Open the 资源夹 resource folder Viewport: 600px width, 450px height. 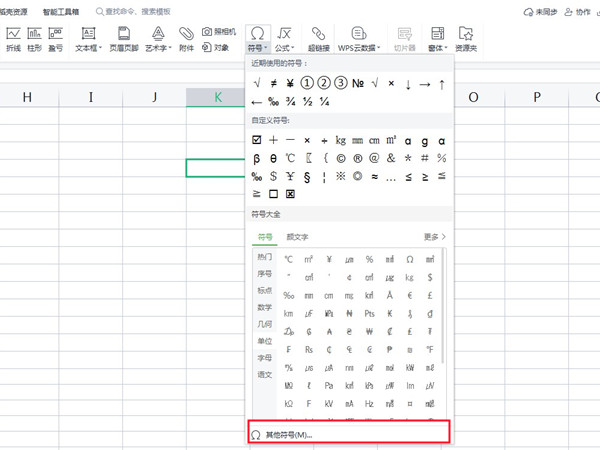[466, 39]
